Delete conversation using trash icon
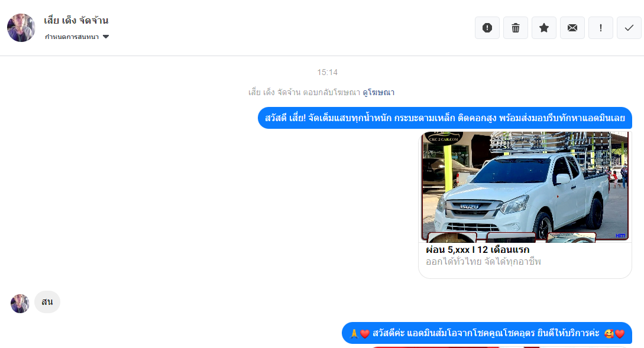The image size is (644, 348). coord(516,28)
